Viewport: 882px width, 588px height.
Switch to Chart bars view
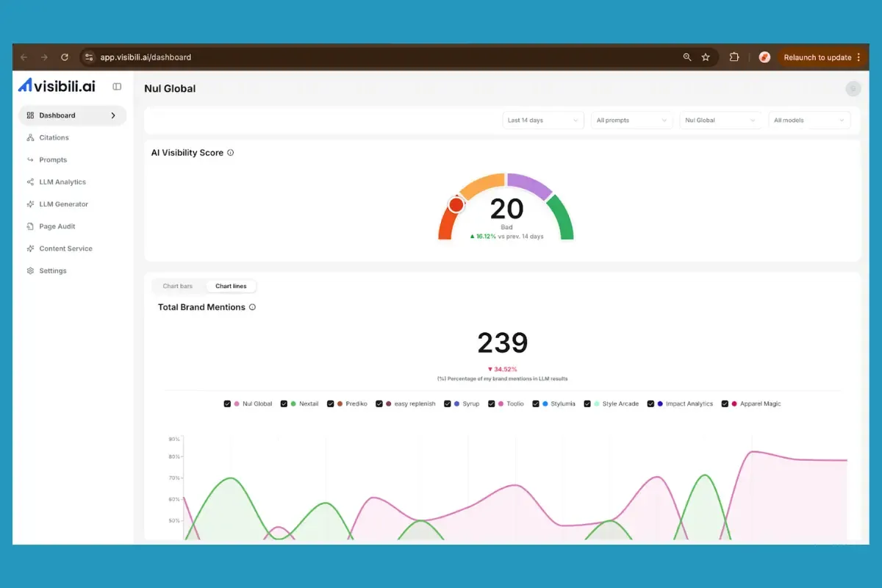178,286
